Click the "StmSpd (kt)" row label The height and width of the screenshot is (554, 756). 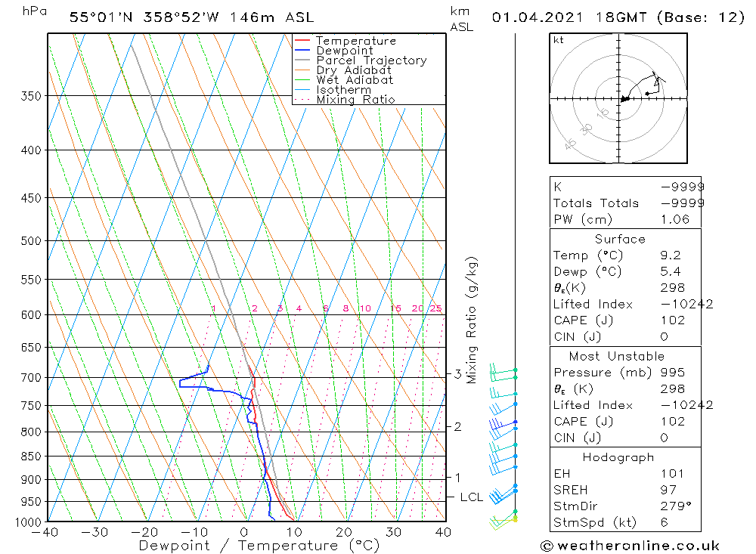[x=594, y=522]
